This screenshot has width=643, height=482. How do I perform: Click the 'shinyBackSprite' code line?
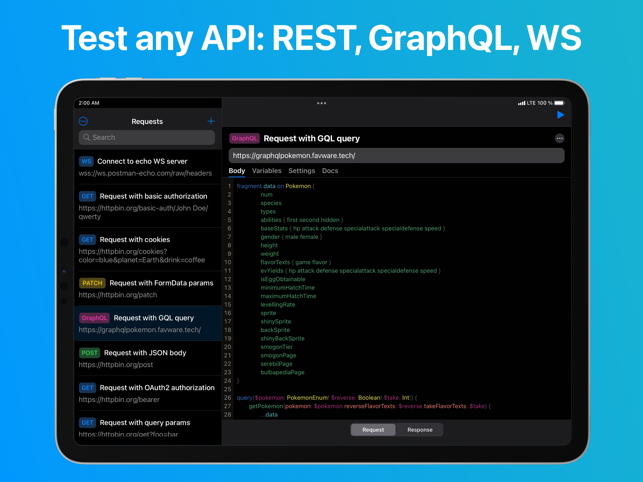tap(283, 338)
